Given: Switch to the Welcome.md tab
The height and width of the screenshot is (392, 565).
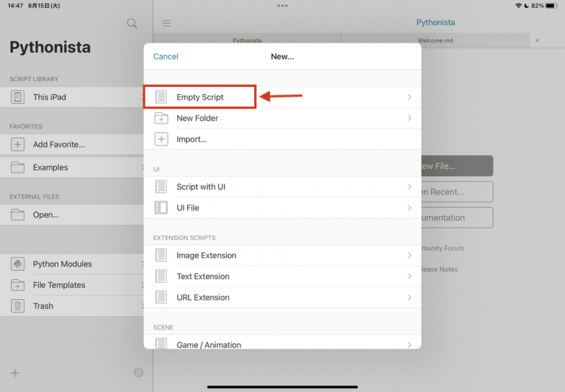Looking at the screenshot, I should coord(435,41).
